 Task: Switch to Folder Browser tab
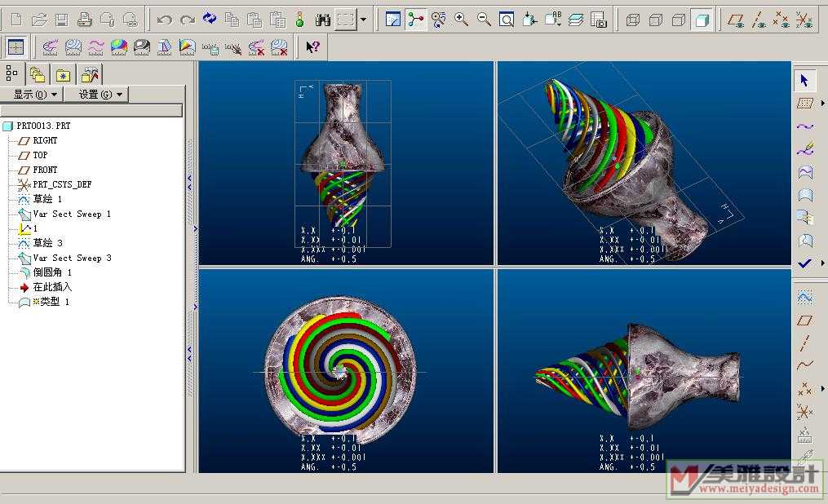37,74
